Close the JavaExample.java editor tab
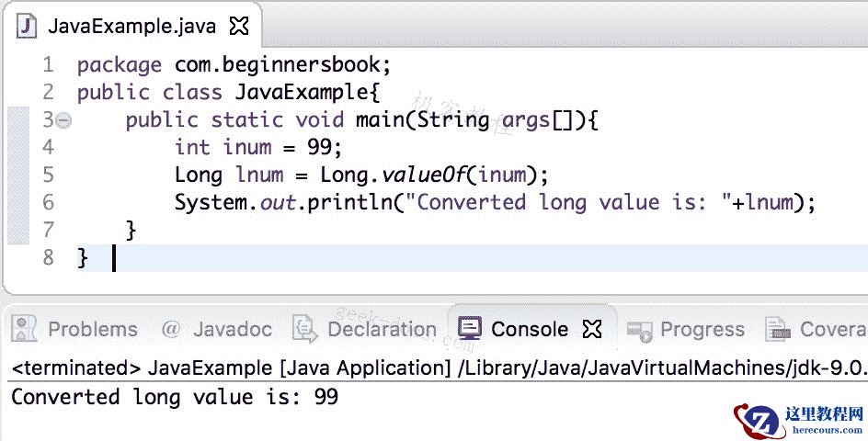Image resolution: width=868 pixels, height=441 pixels. tap(238, 26)
